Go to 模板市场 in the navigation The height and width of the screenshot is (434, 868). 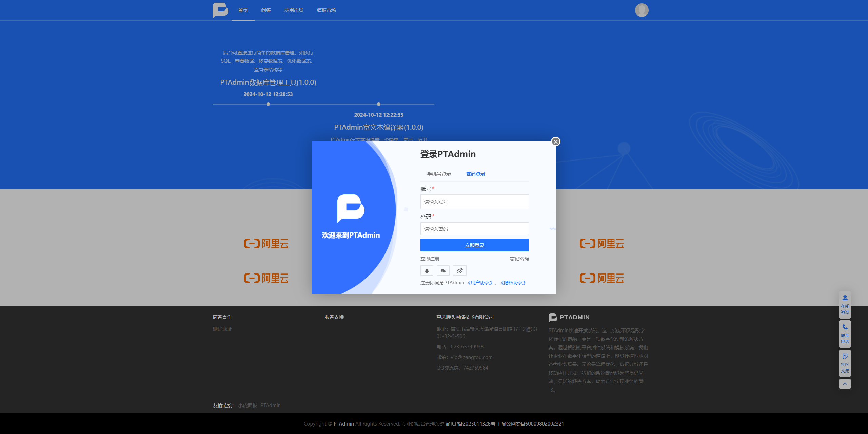coord(326,10)
